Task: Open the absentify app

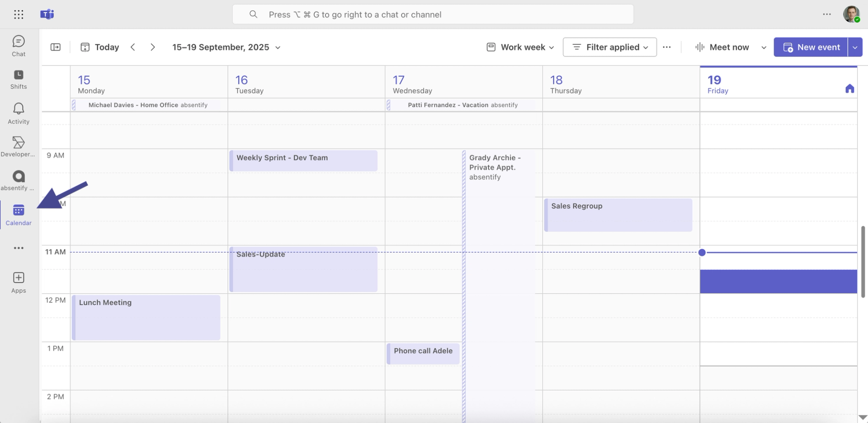Action: (x=19, y=180)
